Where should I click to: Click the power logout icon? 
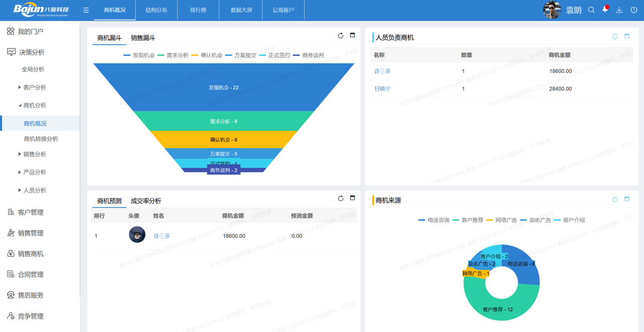pyautogui.click(x=633, y=10)
